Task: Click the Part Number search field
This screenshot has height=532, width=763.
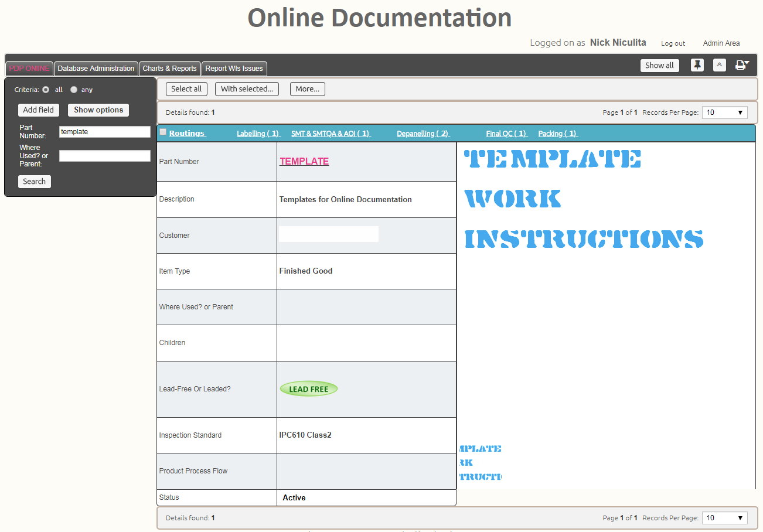Action: pyautogui.click(x=105, y=132)
